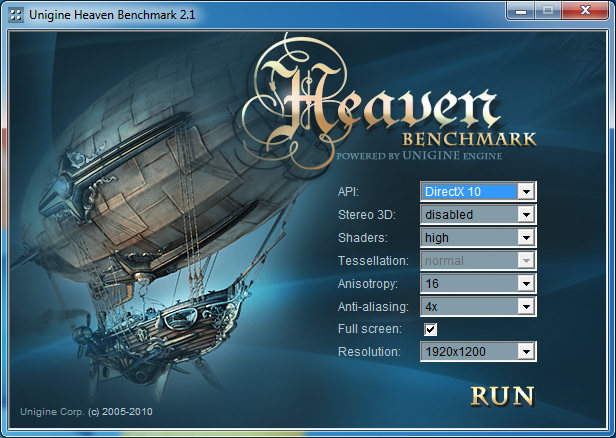Close the Heaven Benchmark window

(x=585, y=10)
